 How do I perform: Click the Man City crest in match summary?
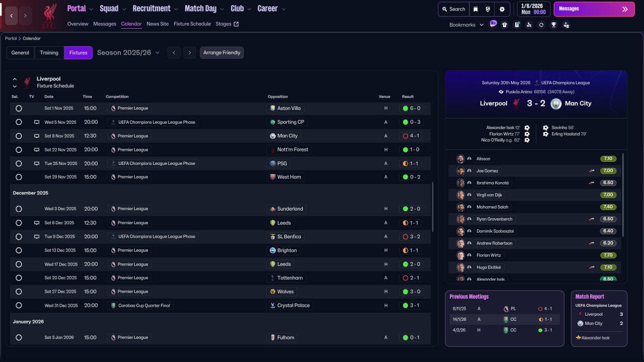(x=556, y=104)
